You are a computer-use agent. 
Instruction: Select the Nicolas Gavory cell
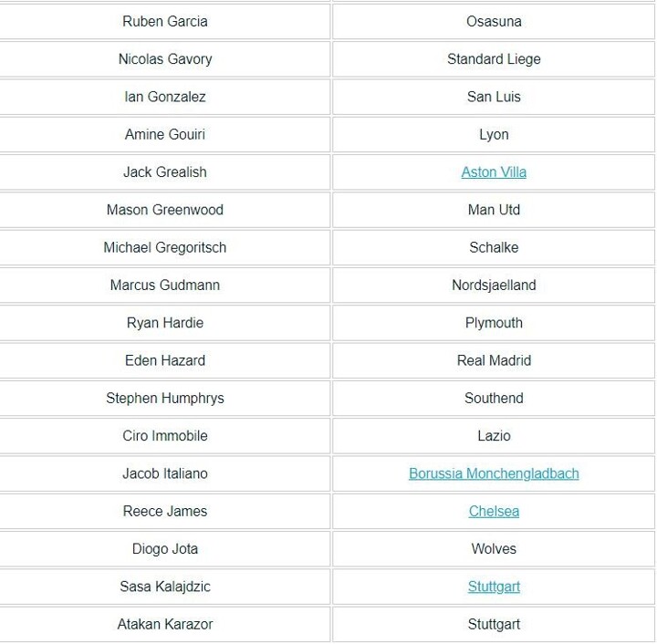(165, 59)
